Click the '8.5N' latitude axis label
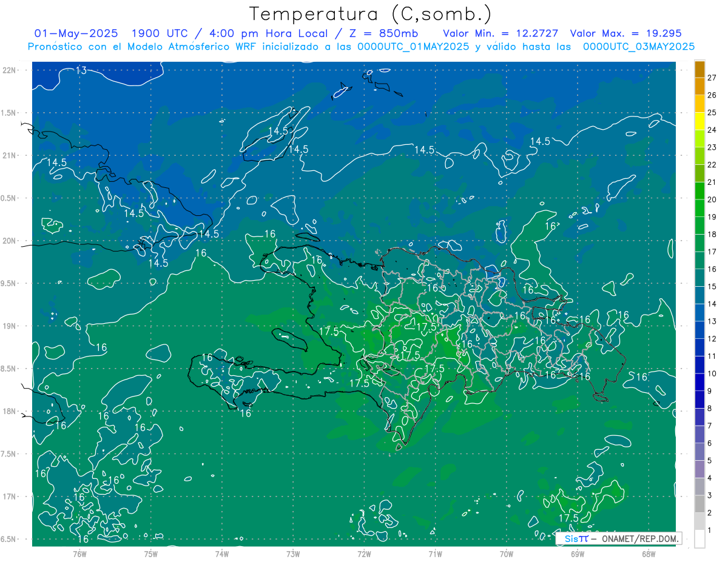 (x=9, y=369)
